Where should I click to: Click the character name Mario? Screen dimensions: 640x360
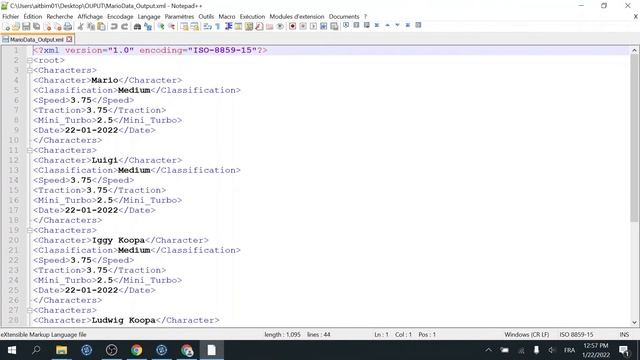[105, 80]
